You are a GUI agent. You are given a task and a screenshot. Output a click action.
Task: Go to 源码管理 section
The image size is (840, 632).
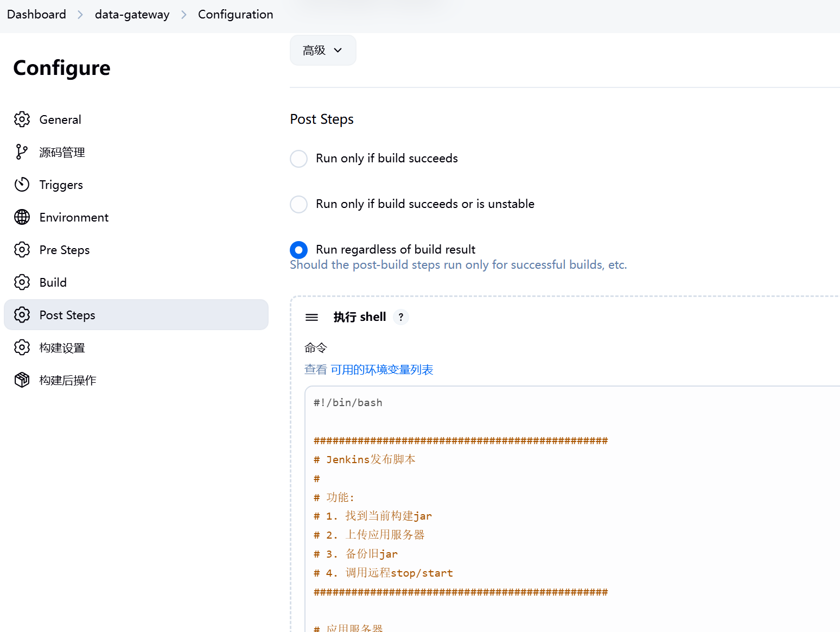136,152
